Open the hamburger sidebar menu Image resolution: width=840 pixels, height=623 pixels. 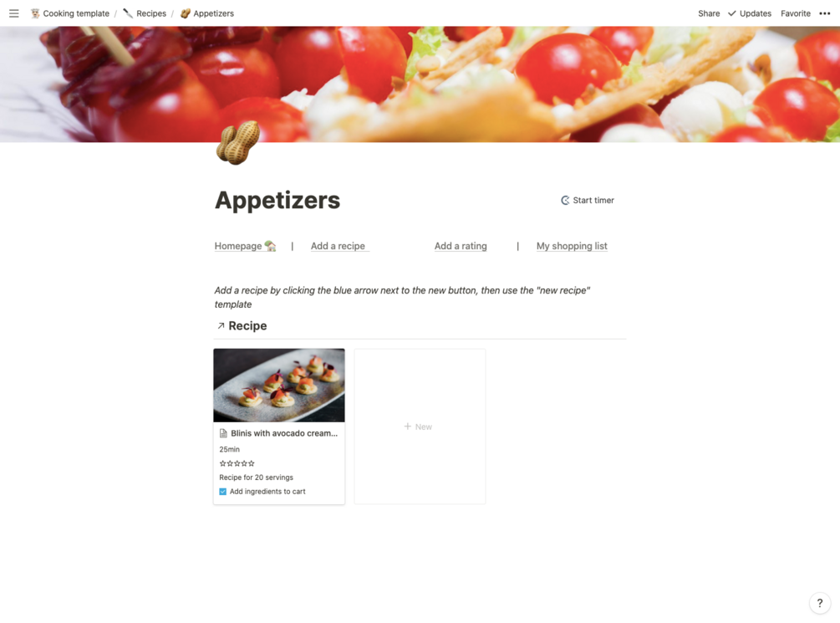pyautogui.click(x=14, y=13)
